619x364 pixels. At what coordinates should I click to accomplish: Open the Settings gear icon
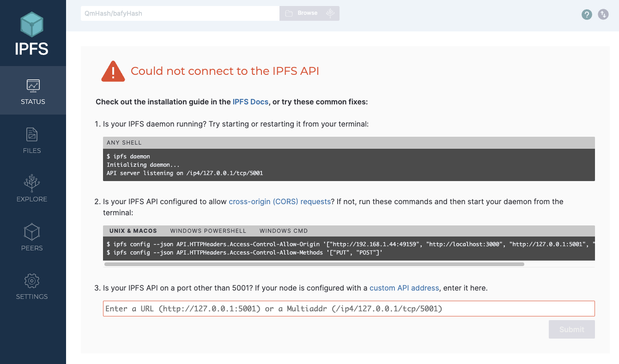click(x=32, y=280)
